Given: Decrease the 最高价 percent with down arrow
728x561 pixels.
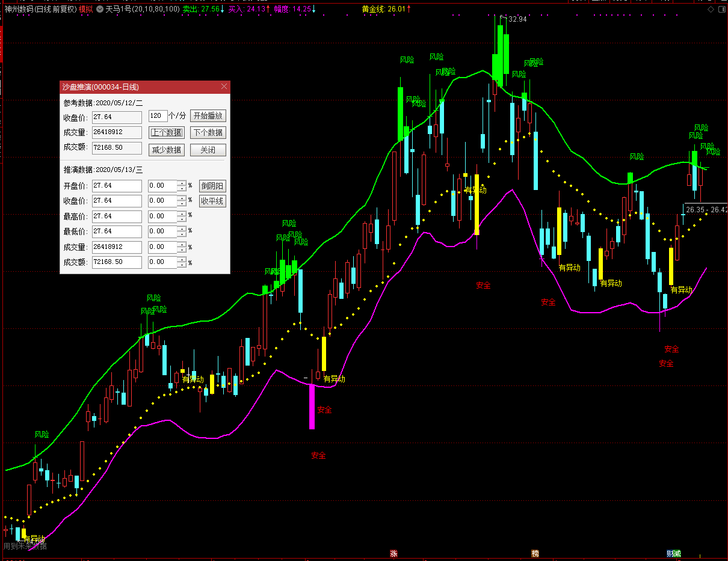Looking at the screenshot, I should point(181,219).
